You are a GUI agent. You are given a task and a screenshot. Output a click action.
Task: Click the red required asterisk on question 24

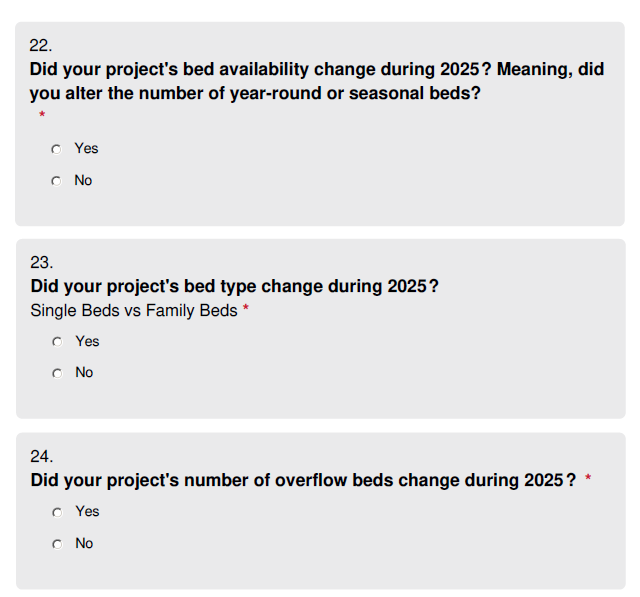coord(588,479)
